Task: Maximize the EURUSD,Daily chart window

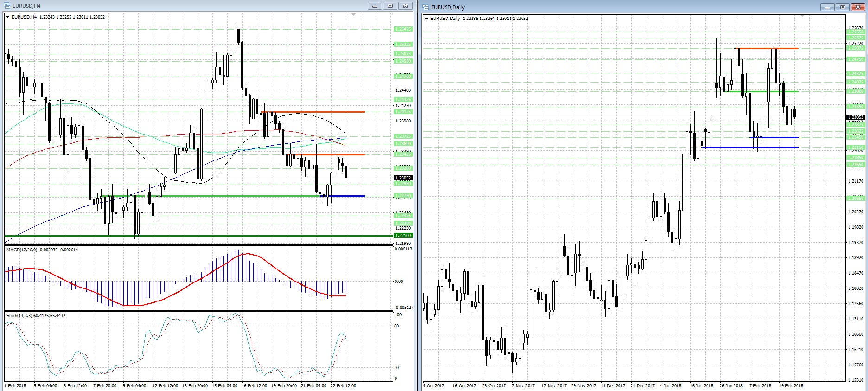Action: click(x=842, y=7)
